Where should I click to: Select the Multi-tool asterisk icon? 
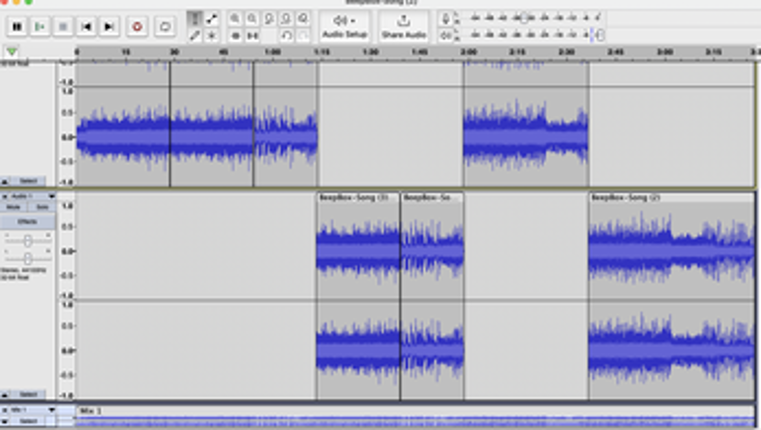coord(212,35)
